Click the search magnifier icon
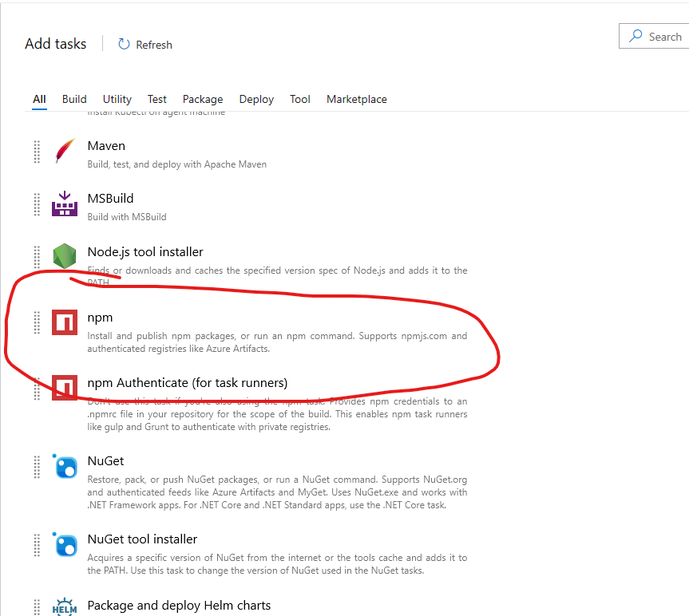The height and width of the screenshot is (616, 689). pyautogui.click(x=636, y=36)
